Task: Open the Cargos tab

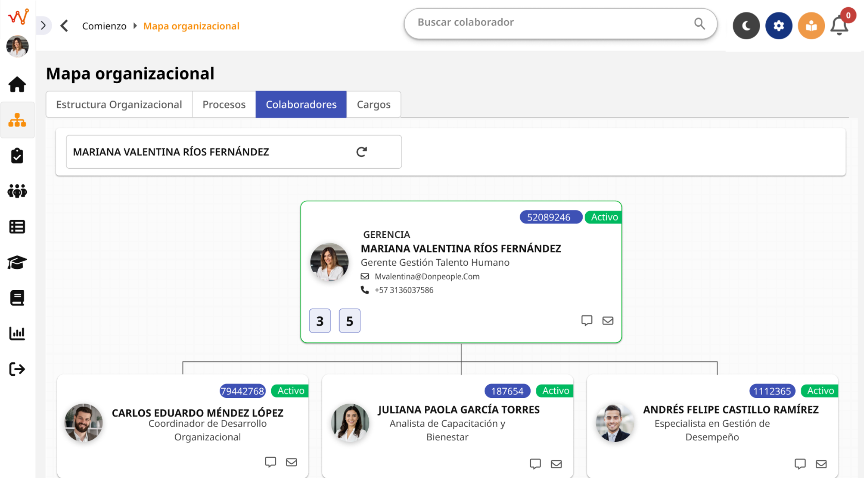Action: [373, 104]
